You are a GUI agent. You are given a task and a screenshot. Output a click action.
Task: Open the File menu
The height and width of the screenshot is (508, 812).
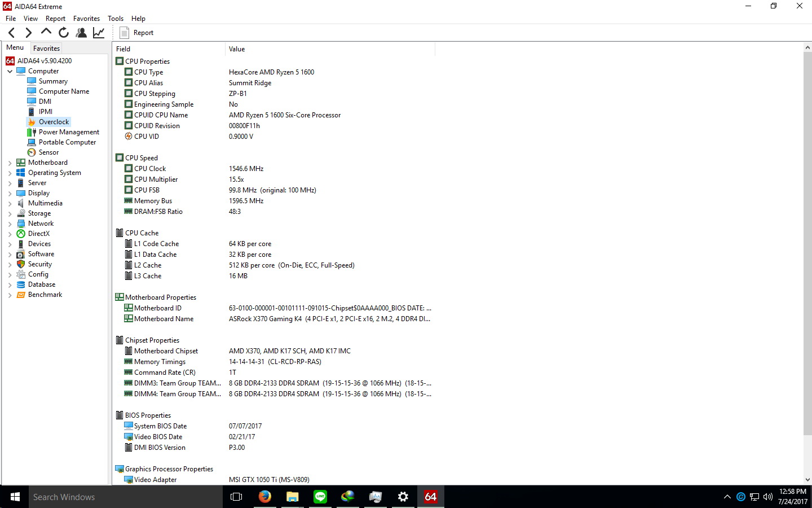(11, 19)
